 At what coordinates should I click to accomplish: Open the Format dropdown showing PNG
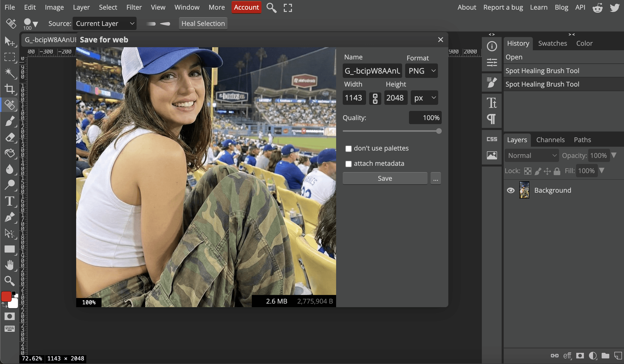(421, 71)
